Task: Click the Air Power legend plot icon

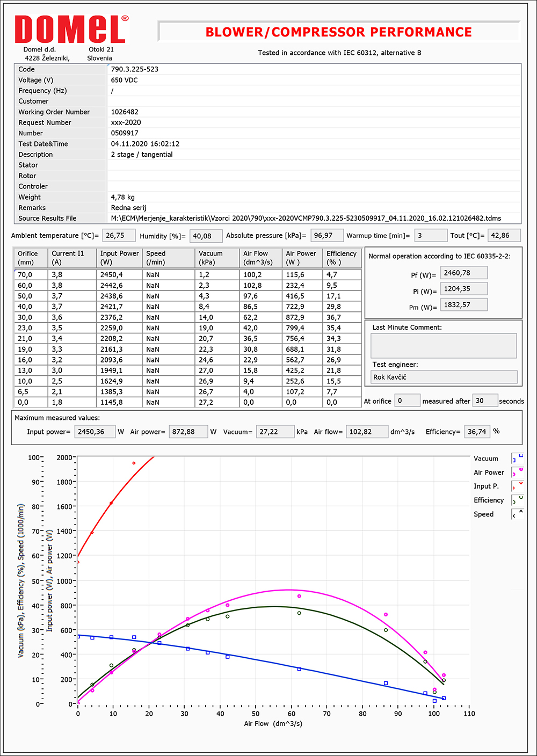Action: pyautogui.click(x=517, y=473)
